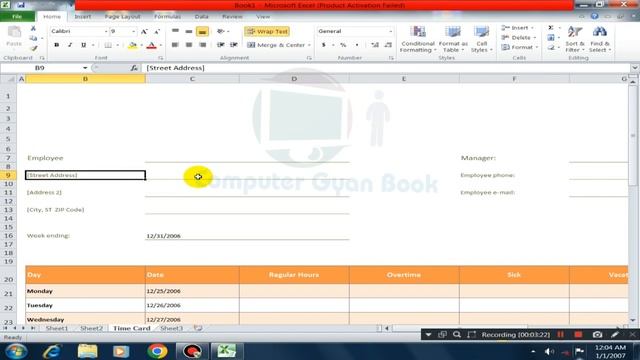Click the Orientation icon

click(x=221, y=31)
